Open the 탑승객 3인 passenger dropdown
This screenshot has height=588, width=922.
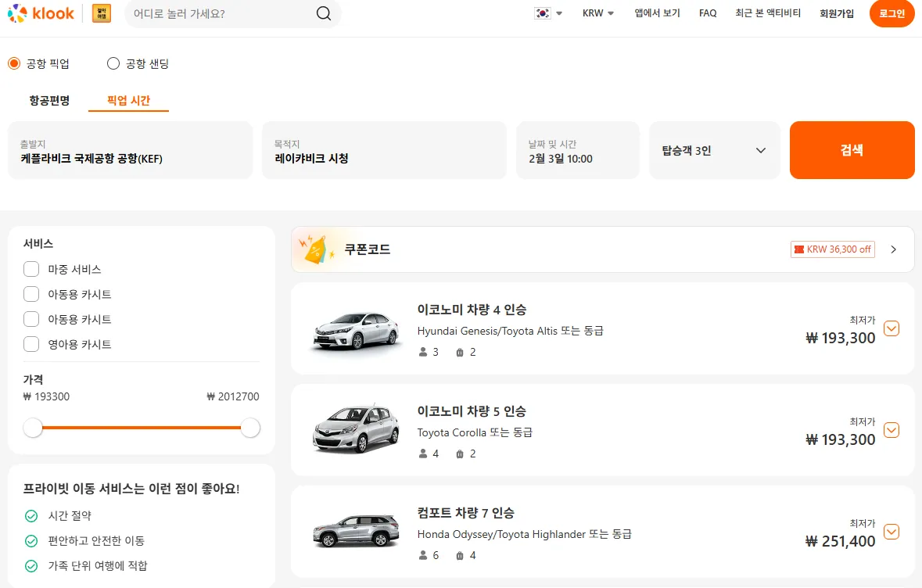pos(713,150)
